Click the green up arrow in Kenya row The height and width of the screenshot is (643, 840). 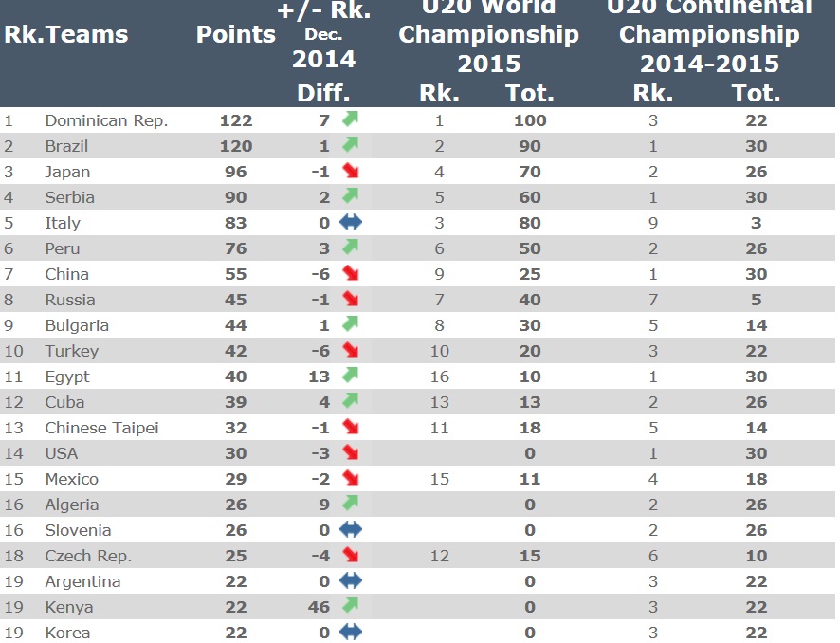pyautogui.click(x=351, y=606)
